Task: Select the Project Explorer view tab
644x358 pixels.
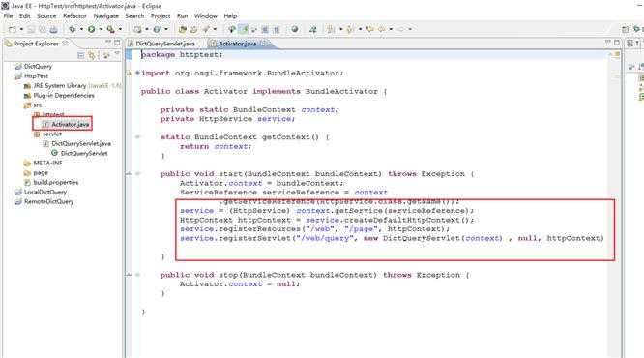Action: coord(36,44)
